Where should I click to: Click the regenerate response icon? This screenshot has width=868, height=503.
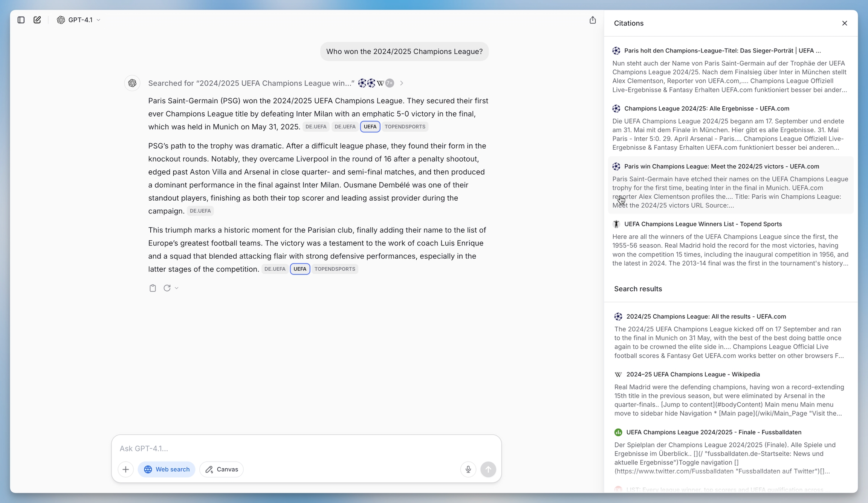tap(167, 288)
